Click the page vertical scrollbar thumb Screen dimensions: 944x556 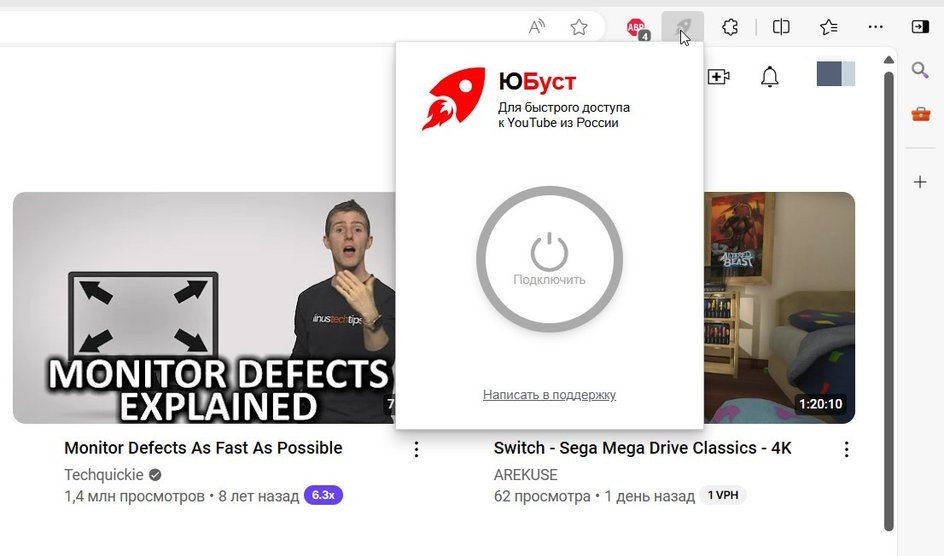click(889, 301)
